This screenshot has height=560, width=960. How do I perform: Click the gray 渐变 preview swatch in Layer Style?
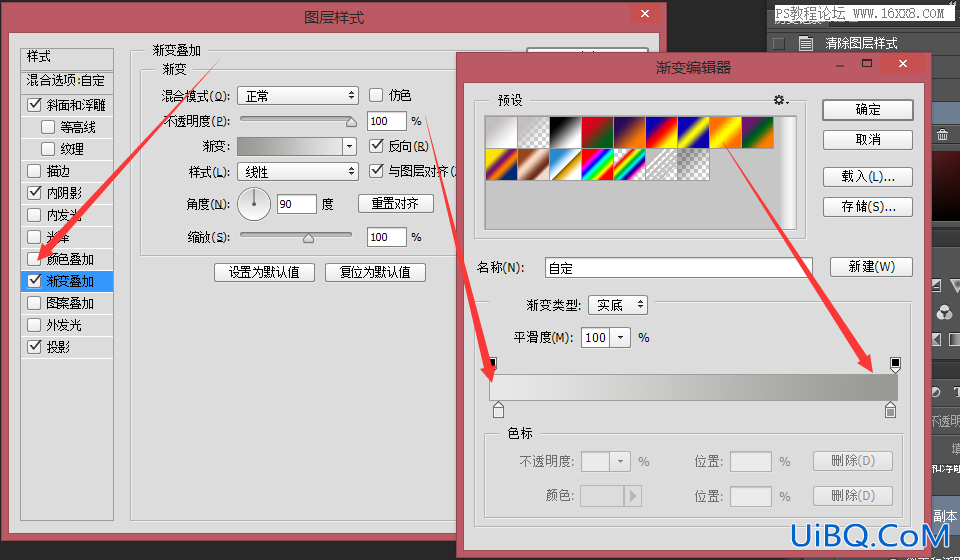tap(290, 146)
